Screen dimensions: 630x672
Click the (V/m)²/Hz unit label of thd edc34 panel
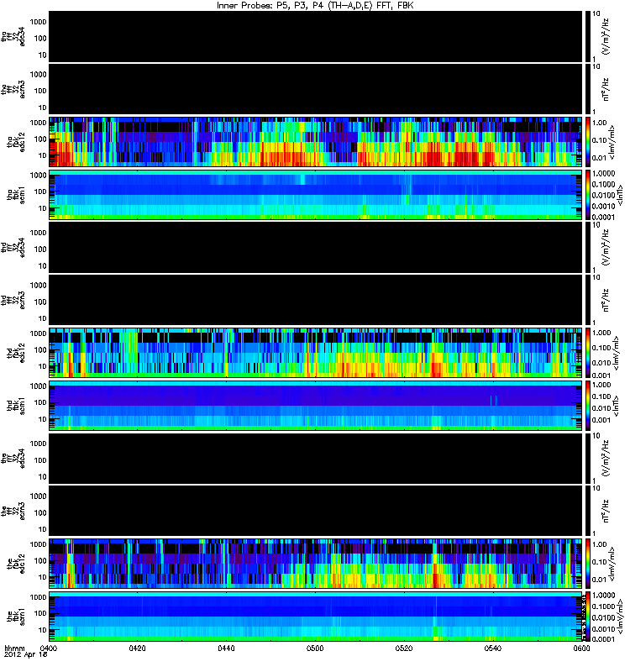point(606,247)
